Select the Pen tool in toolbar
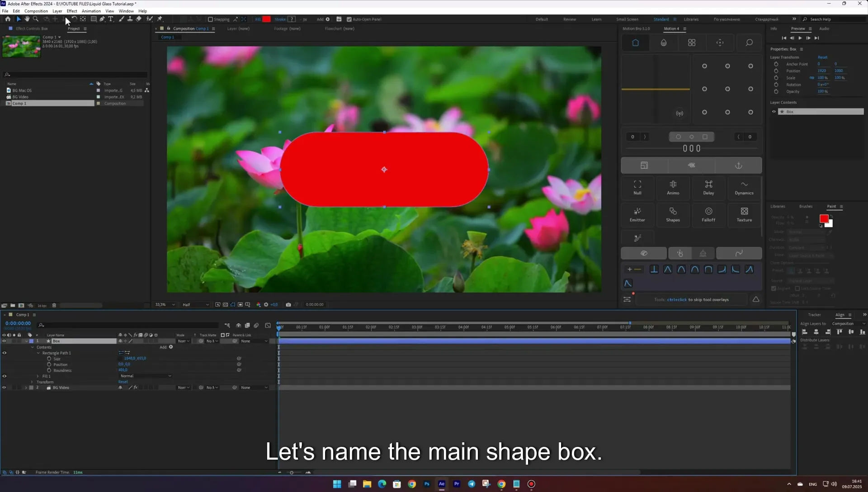This screenshot has width=868, height=492. pyautogui.click(x=102, y=19)
